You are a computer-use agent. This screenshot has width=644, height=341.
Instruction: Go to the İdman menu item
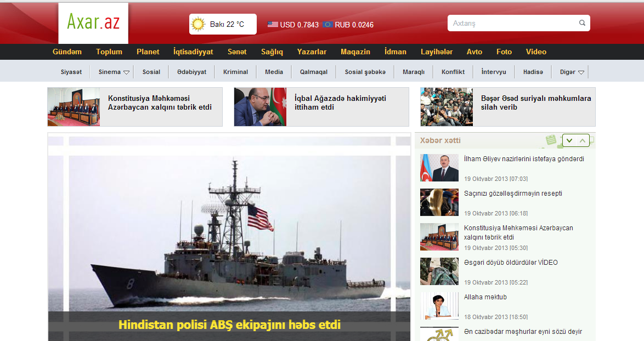point(396,52)
